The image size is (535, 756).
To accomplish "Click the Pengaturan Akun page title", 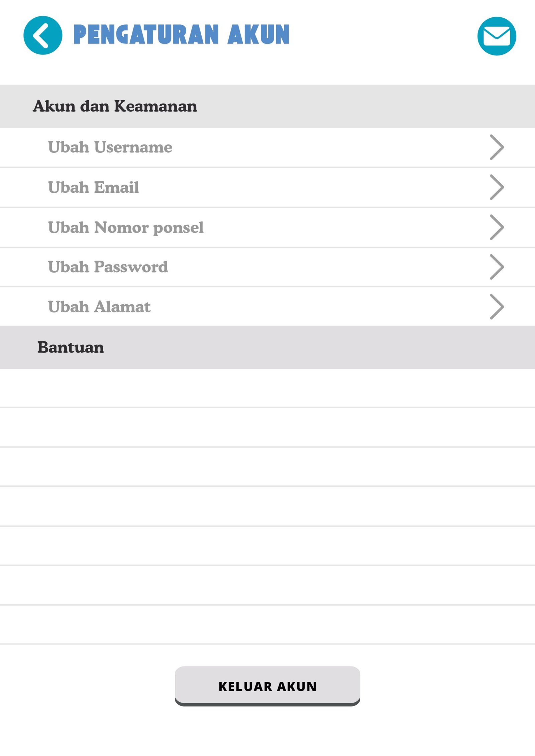I will point(181,34).
